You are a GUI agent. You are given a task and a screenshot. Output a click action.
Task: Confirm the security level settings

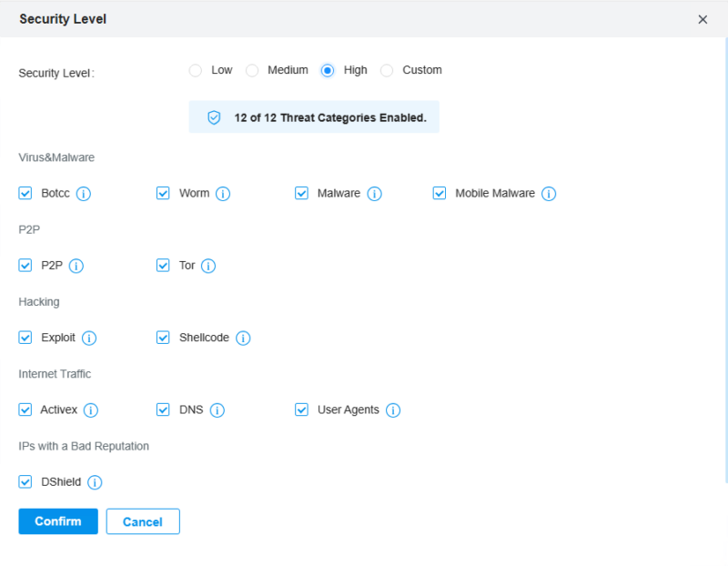pos(57,521)
